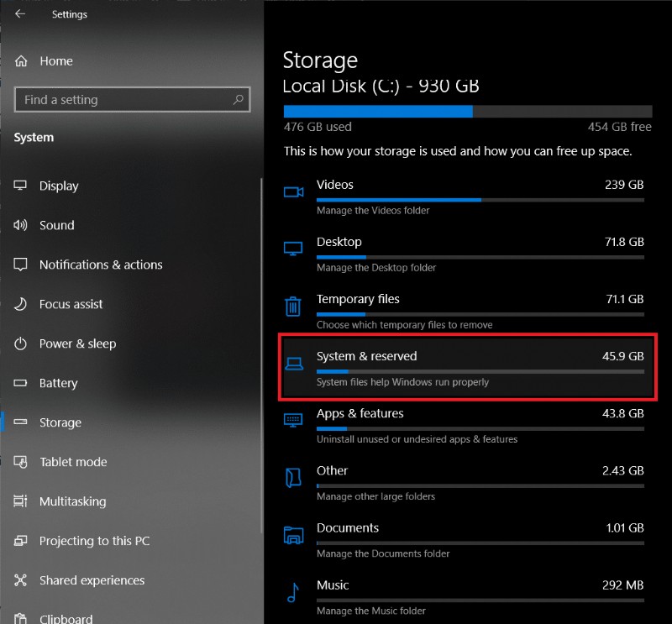Click the Other folder icon
Image resolution: width=672 pixels, height=624 pixels.
[292, 479]
